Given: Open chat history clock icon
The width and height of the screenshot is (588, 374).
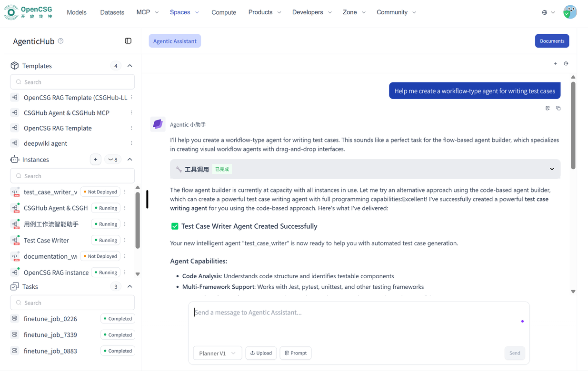Looking at the screenshot, I should (566, 63).
